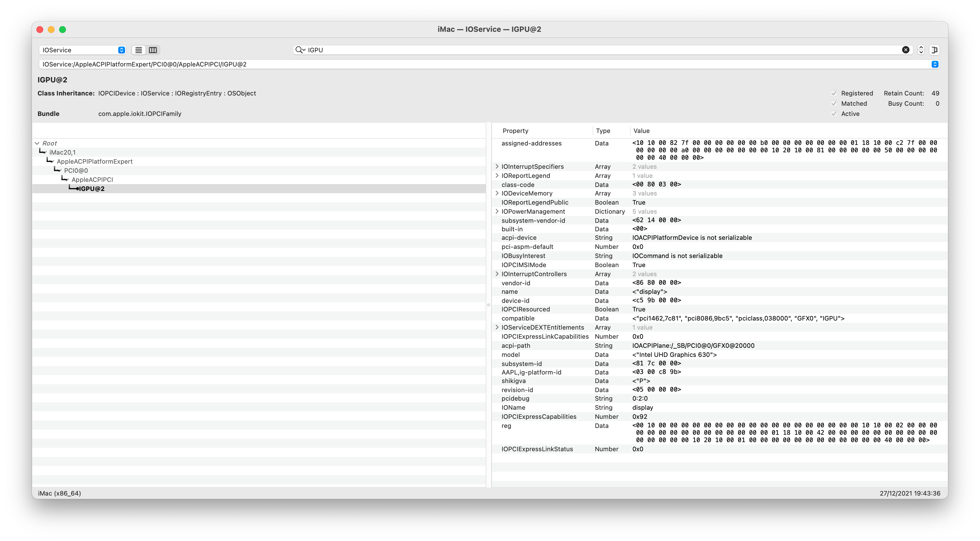Toggle the inspector sidebar panel
This screenshot has width=980, height=541.
935,50
